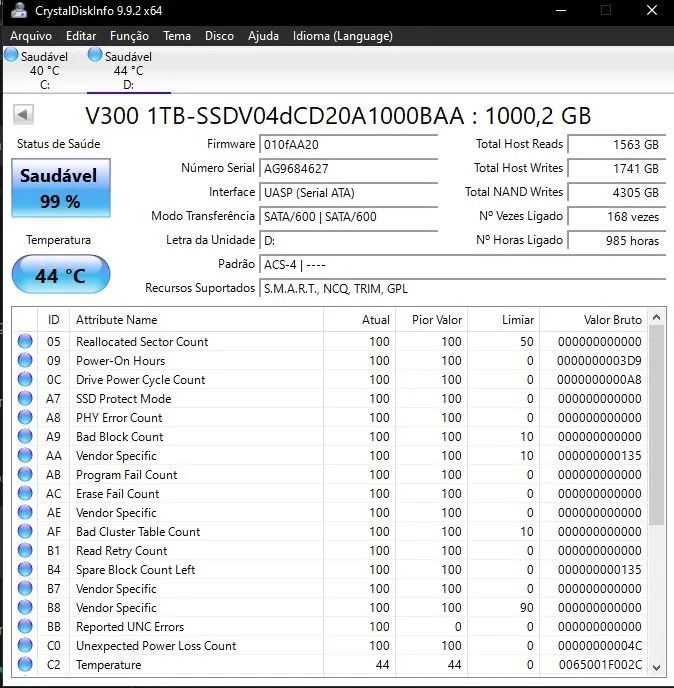Click the Total NAND Writes value 4305 GB
The width and height of the screenshot is (674, 688).
click(617, 193)
